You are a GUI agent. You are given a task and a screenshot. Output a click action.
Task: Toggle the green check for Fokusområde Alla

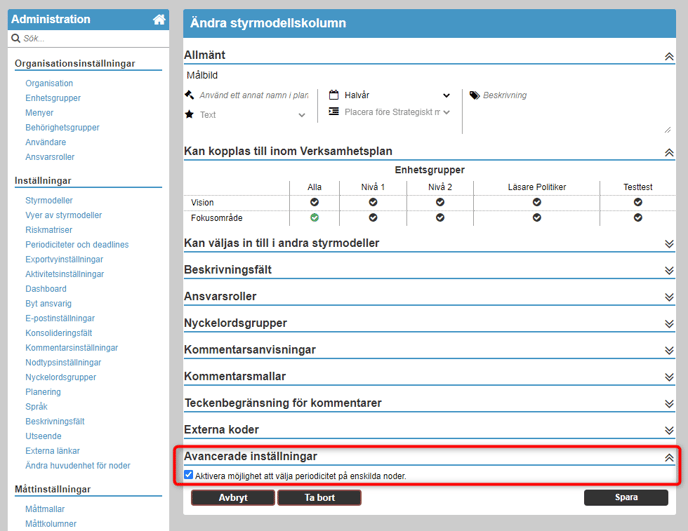point(314,217)
